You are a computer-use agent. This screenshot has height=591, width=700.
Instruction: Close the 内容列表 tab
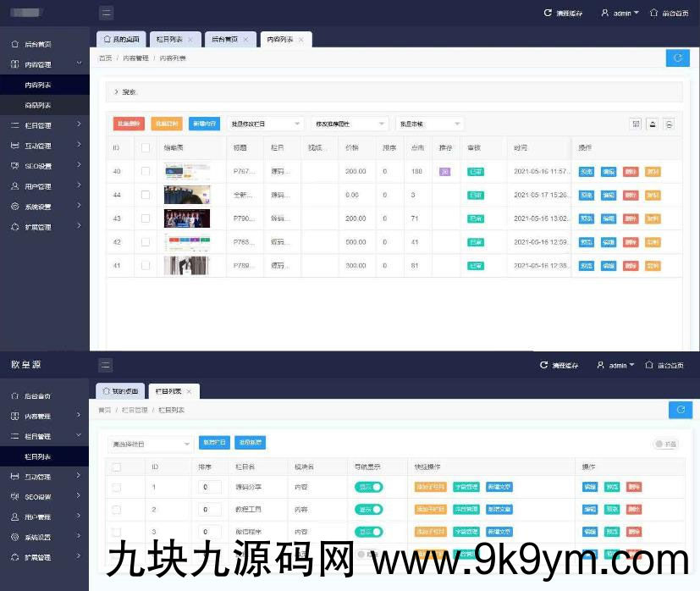(301, 40)
